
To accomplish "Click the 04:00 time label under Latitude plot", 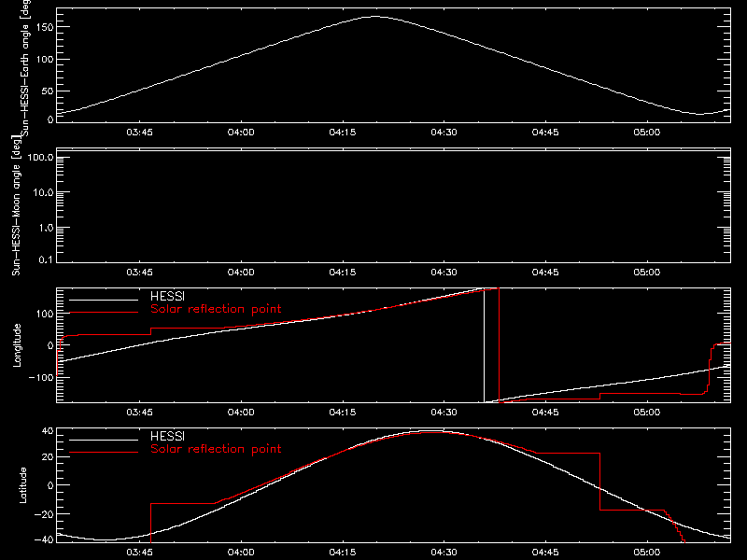I will [x=241, y=552].
